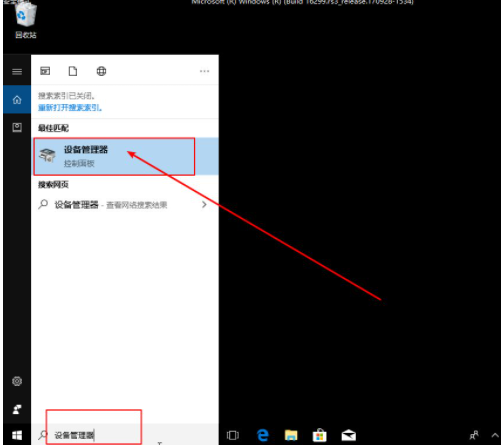Screen dimensions: 502x448
Task: Expand the web result chevron arrow
Action: coord(204,204)
